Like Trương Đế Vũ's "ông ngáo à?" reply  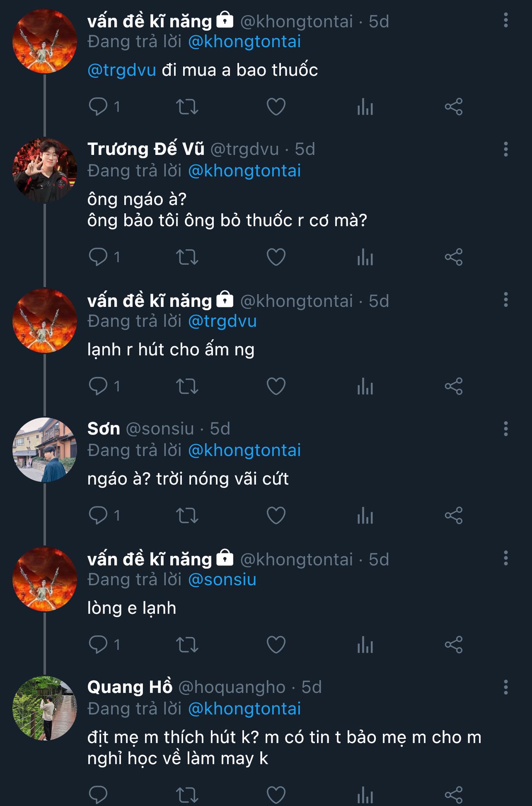(276, 257)
